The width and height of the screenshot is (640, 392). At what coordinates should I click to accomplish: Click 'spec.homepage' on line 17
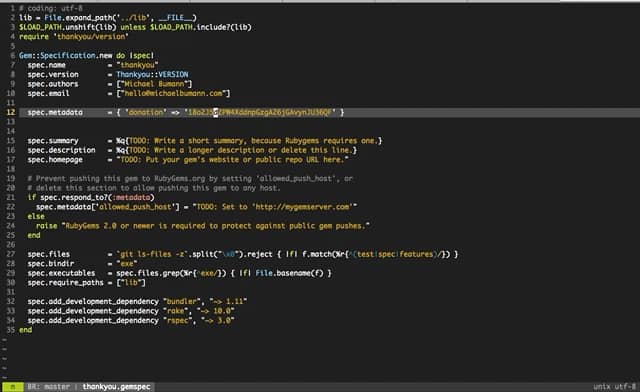point(55,160)
